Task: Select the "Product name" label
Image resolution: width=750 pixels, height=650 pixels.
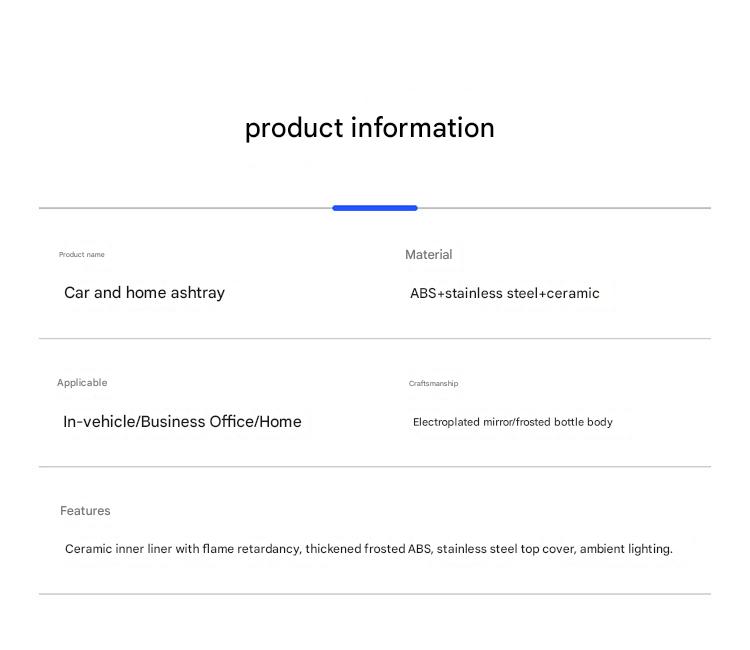Action: [81, 255]
